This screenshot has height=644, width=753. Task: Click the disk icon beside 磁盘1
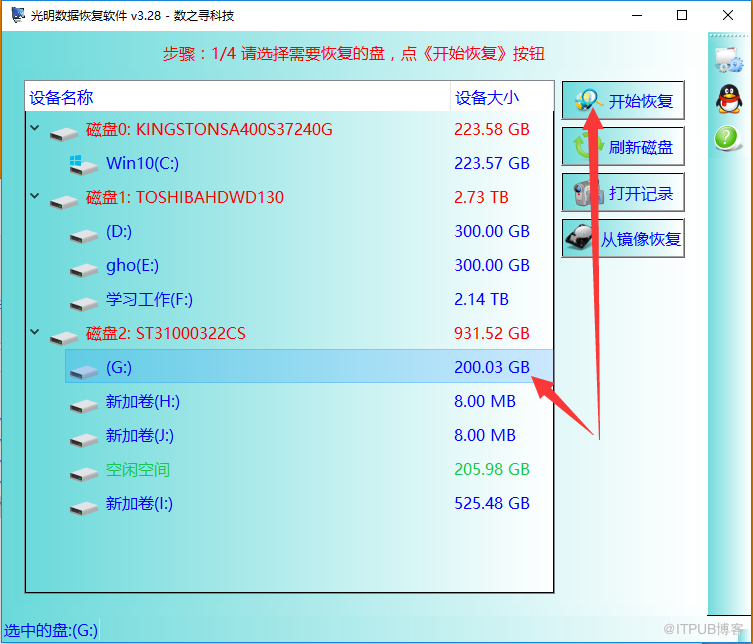pos(63,202)
